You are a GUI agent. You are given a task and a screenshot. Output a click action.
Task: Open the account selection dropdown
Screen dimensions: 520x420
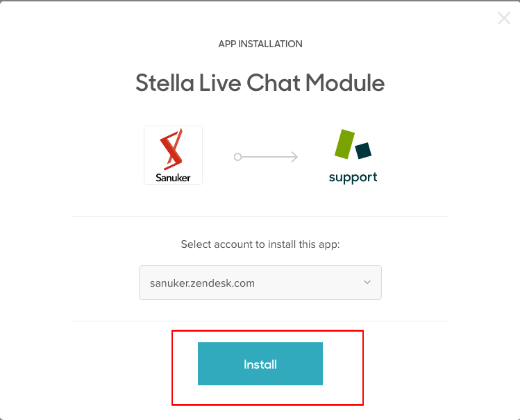point(260,283)
